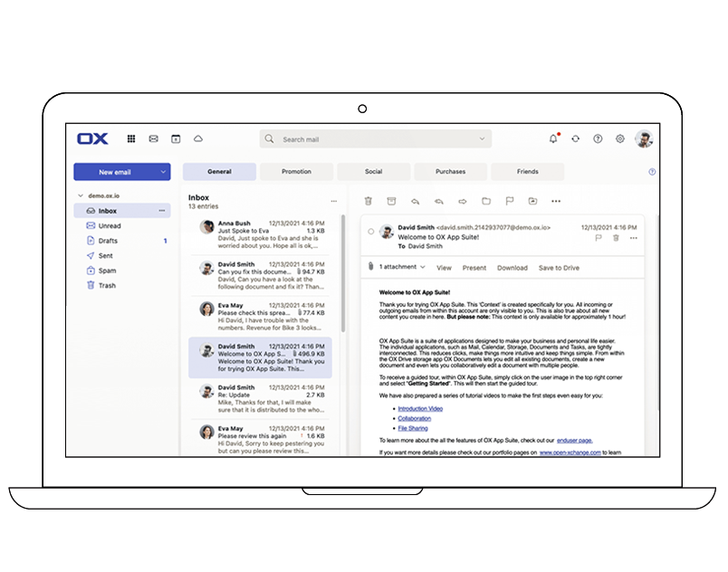This screenshot has width=728, height=572.
Task: Click the mail list scrollbar
Action: 343,272
